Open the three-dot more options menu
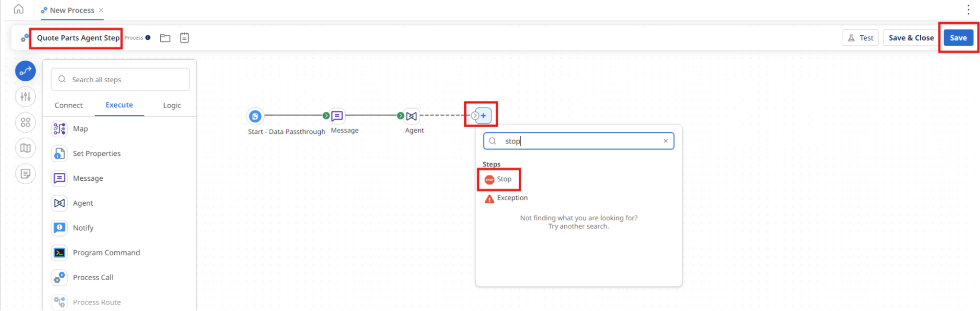Image resolution: width=980 pixels, height=311 pixels. click(968, 10)
